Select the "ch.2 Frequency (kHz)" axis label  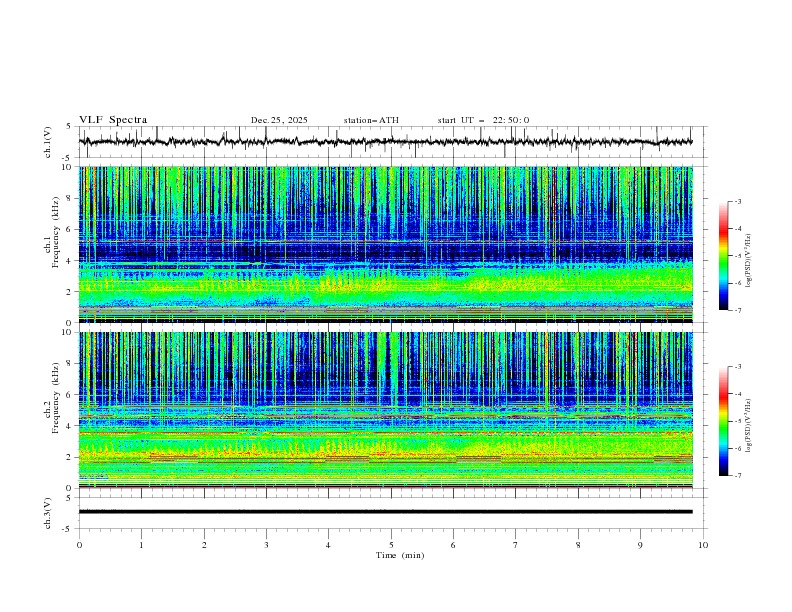[52, 398]
